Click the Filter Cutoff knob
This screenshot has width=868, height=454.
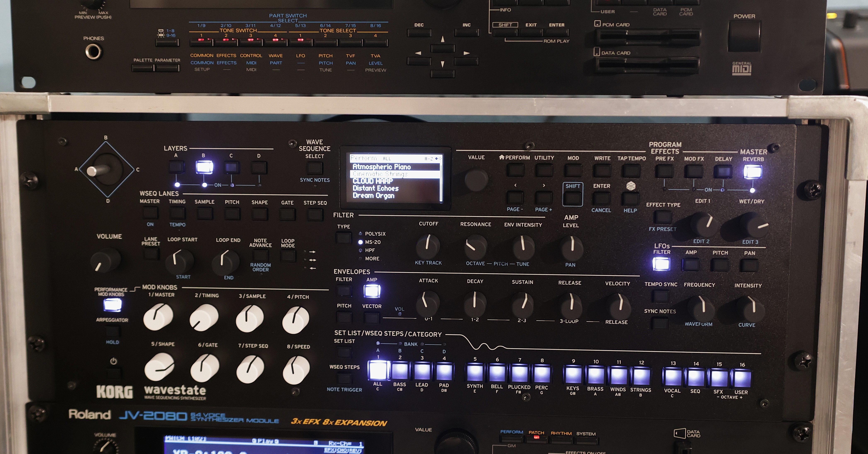428,246
